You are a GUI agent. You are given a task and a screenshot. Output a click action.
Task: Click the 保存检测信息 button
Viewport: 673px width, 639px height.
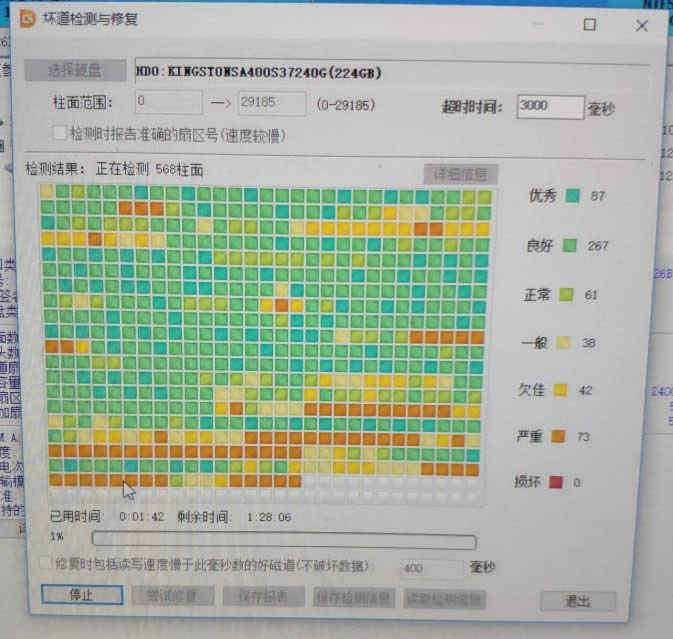(354, 598)
